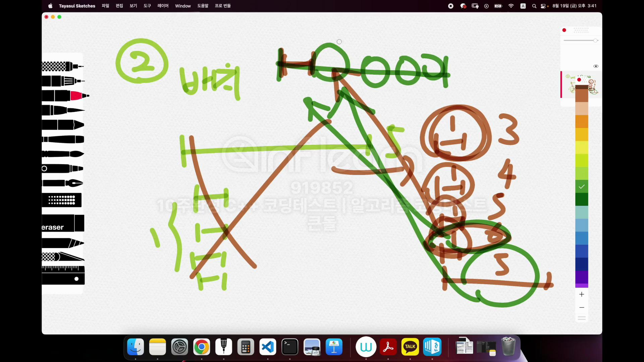Select the pencil tool at top of toolbar

tap(62, 66)
